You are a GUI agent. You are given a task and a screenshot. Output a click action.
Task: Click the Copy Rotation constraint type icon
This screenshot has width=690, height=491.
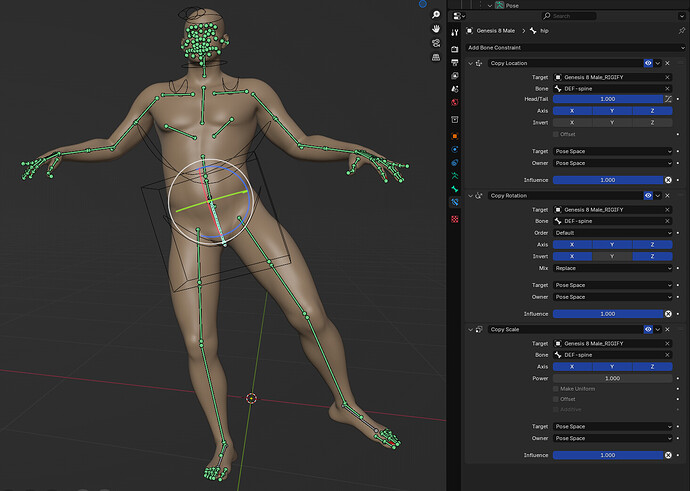point(479,196)
